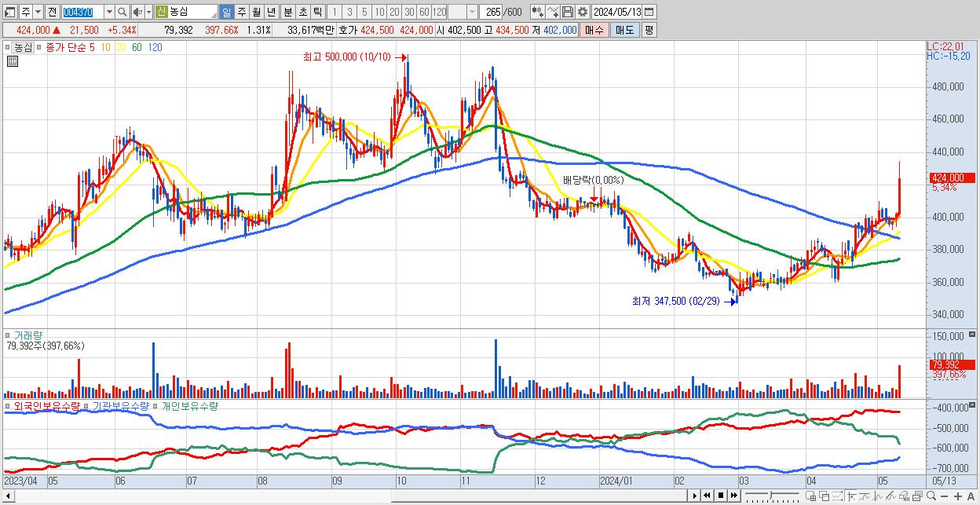Click the volume panel corner icon
980x505 pixels.
pos(973,335)
